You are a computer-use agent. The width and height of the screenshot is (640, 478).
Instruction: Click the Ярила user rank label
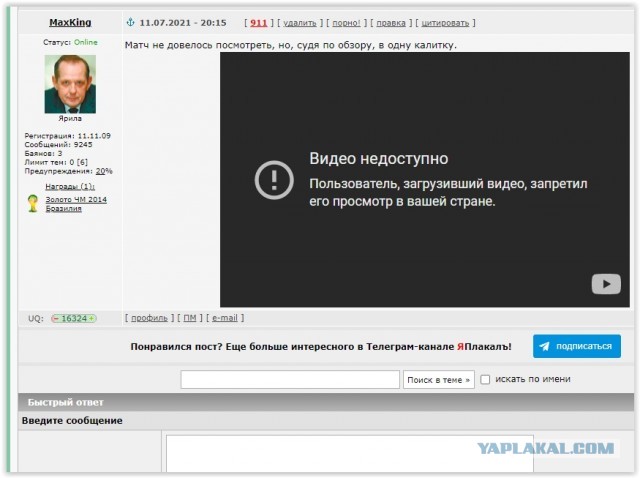click(x=70, y=118)
